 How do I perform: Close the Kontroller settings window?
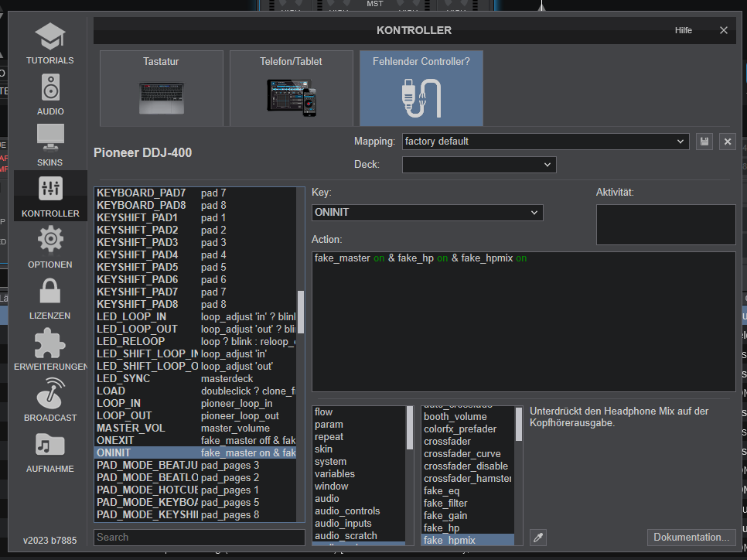tap(724, 30)
